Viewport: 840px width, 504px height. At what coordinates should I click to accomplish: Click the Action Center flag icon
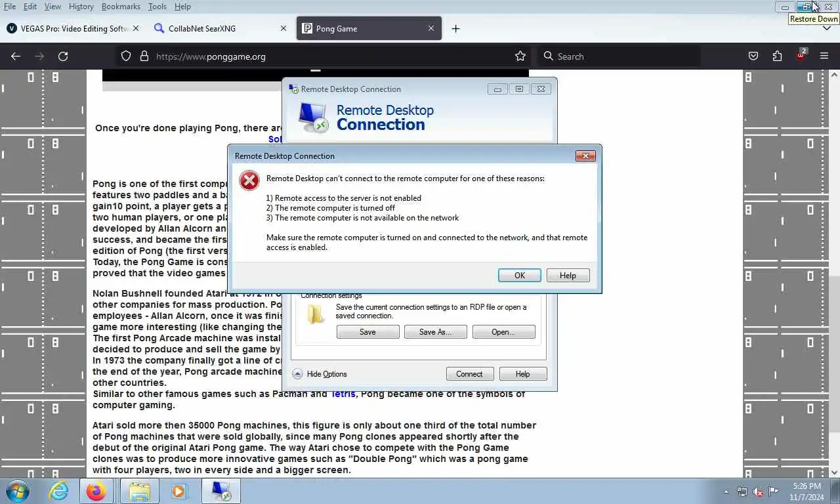(774, 492)
